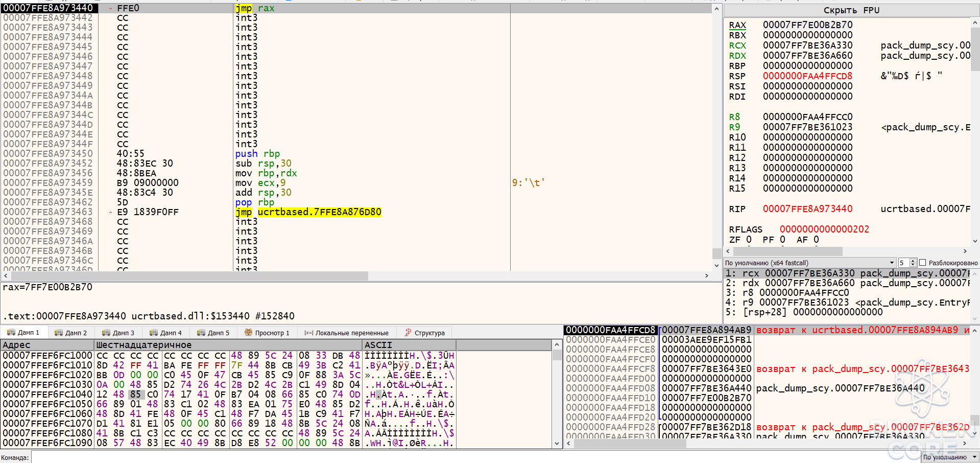Focus the Команда command input field
The image size is (980, 463).
click(475, 457)
